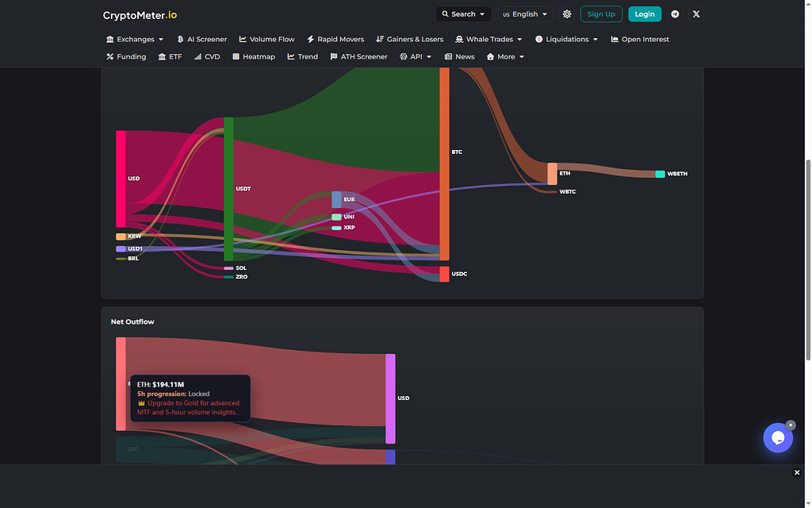Click the 'Net Outflow' heading
The image size is (812, 508).
(132, 322)
